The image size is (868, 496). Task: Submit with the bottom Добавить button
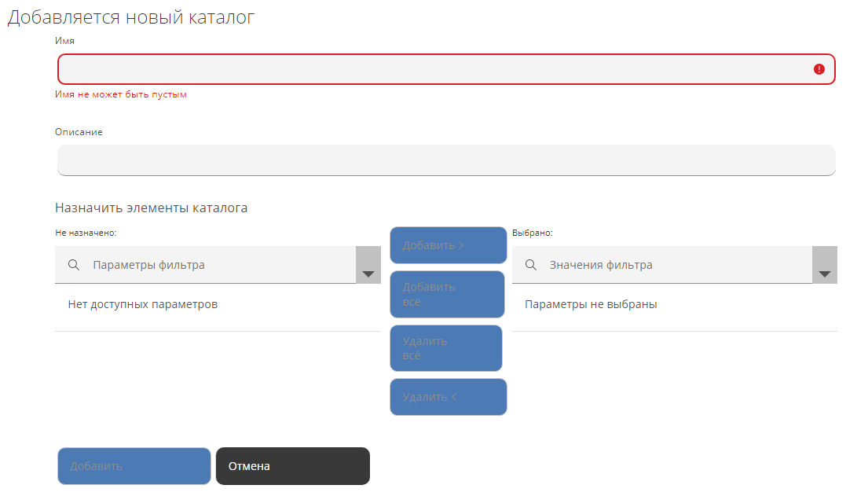click(x=134, y=466)
